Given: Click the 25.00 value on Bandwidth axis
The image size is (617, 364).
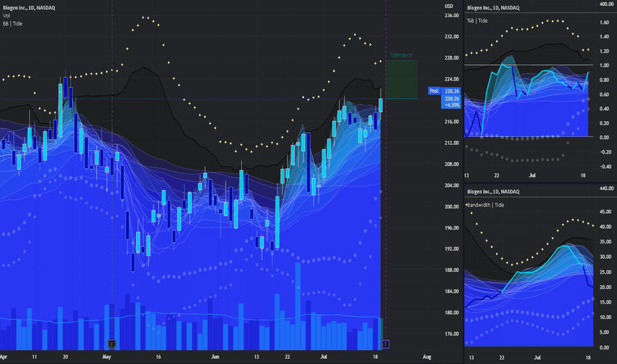Looking at the screenshot, I should click(x=605, y=272).
